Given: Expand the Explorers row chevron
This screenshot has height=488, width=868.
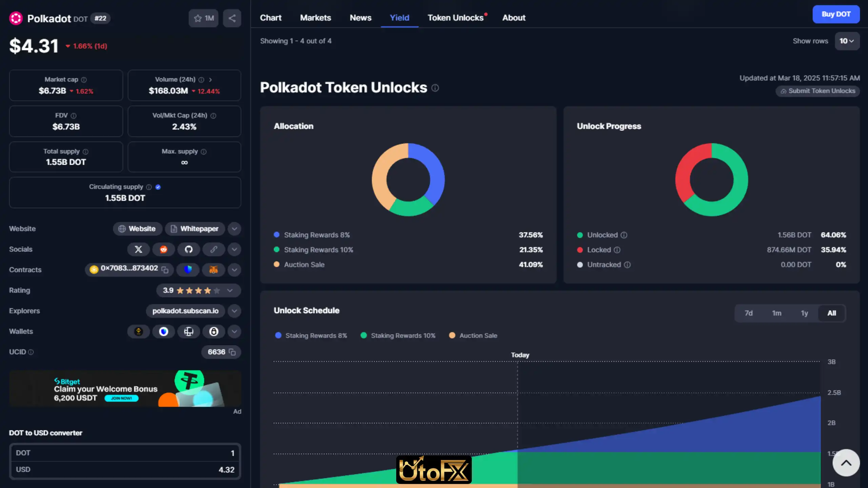Looking at the screenshot, I should (x=234, y=311).
